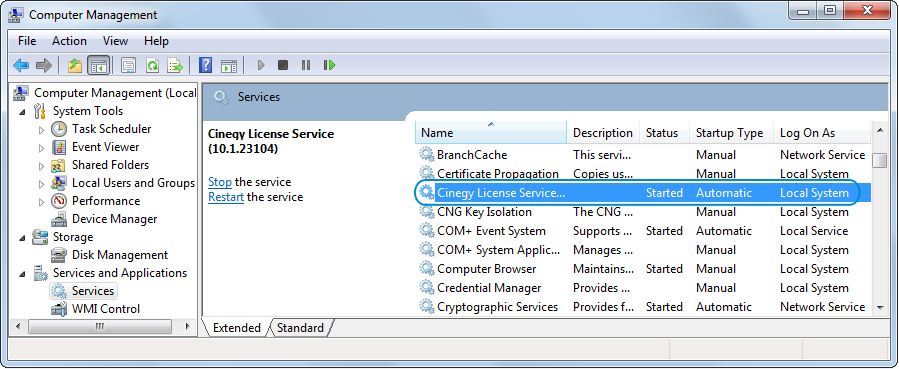Click the Disk Management icon in the tree
Viewport: 899px width, 369px height.
pyautogui.click(x=59, y=255)
